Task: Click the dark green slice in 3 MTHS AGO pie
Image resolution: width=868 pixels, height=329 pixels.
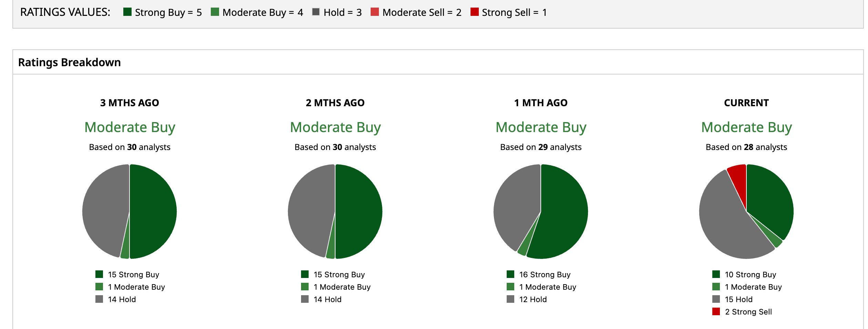Action: tap(153, 211)
